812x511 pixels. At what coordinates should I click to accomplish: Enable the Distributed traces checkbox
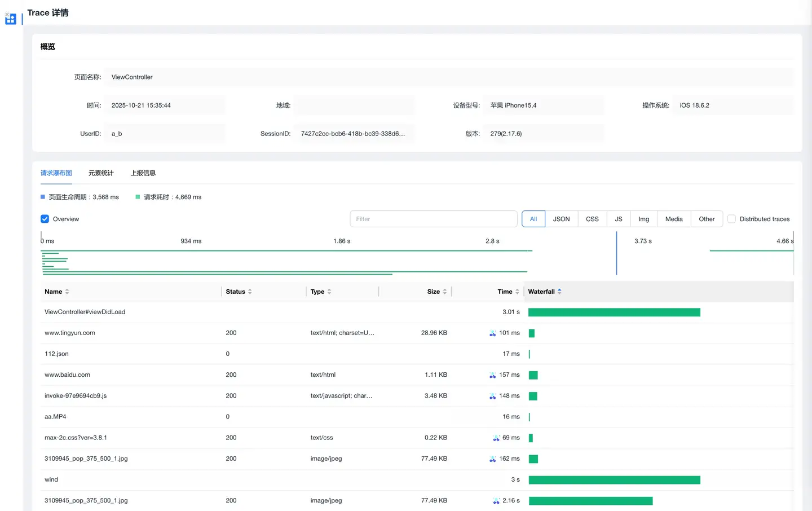point(731,219)
